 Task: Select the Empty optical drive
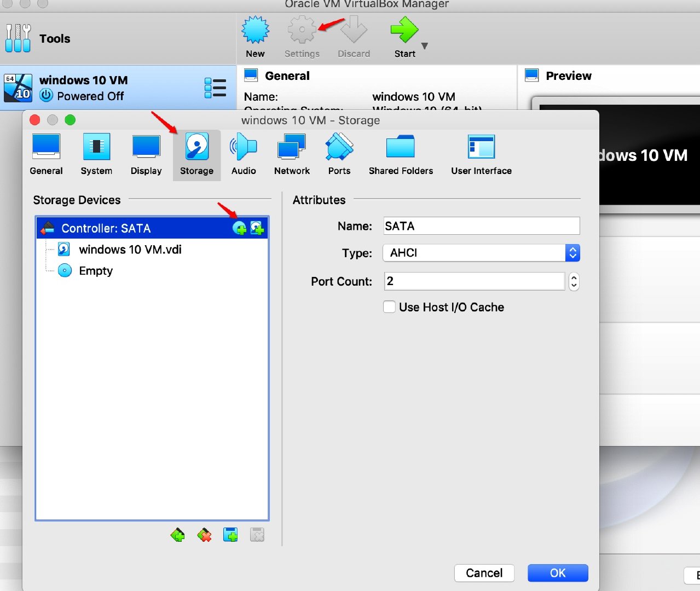[x=95, y=271]
